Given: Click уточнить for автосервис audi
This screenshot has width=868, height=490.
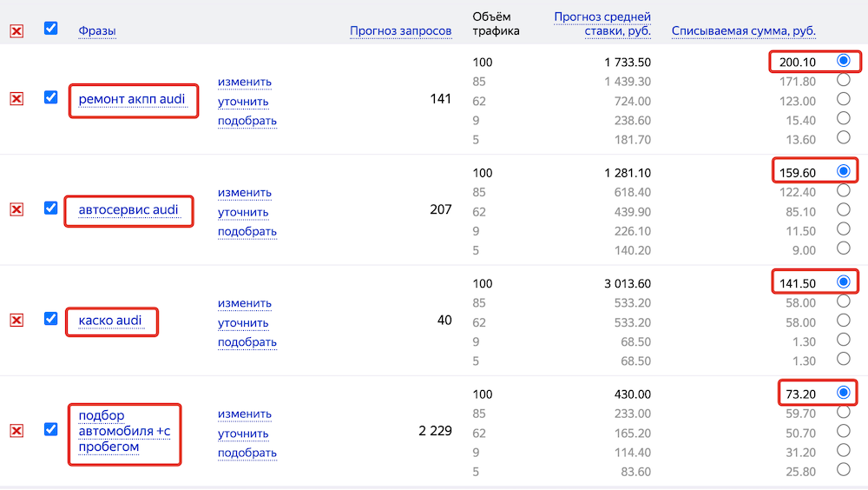Looking at the screenshot, I should click(243, 212).
